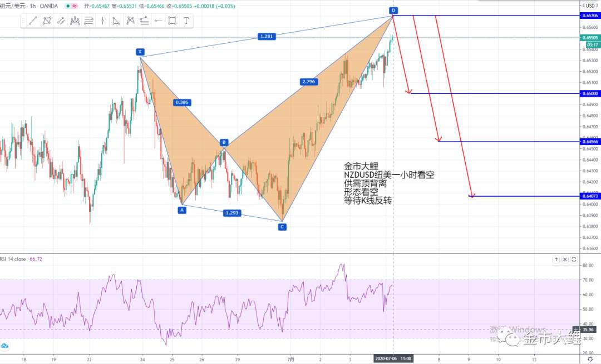Toggle the market status indicator dot
Screen dimensions: 601x364
pos(68,6)
